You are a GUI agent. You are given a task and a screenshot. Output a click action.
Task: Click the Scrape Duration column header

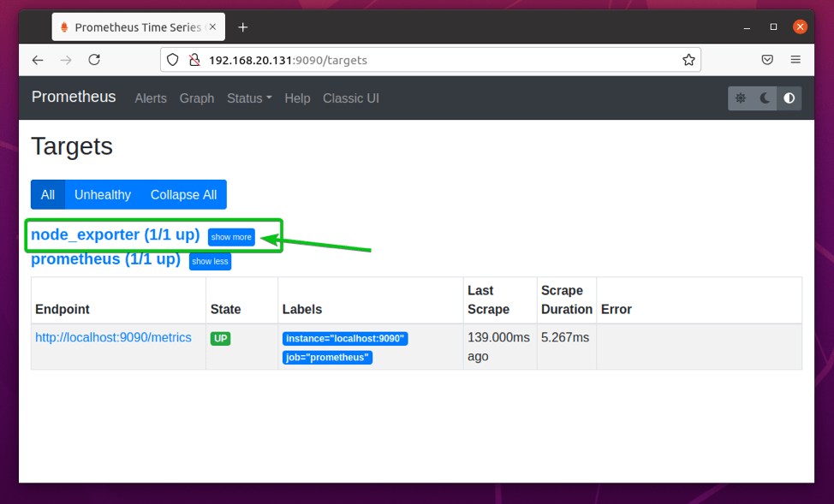(x=567, y=299)
